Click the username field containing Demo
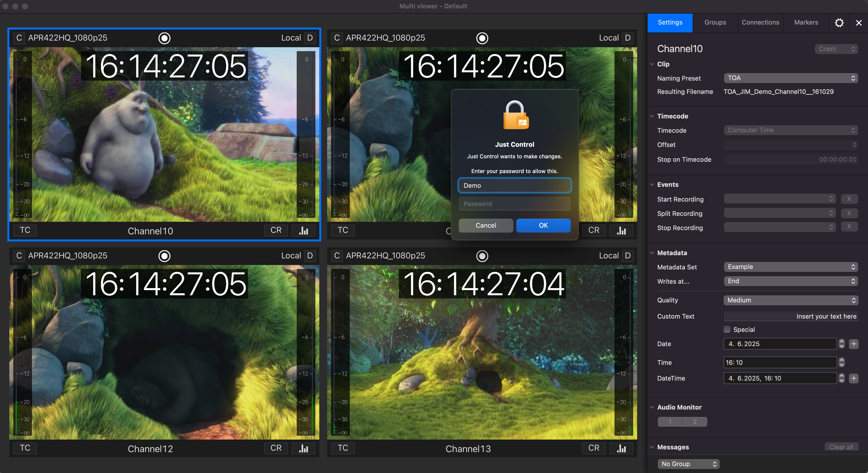The height and width of the screenshot is (473, 868). (x=515, y=186)
